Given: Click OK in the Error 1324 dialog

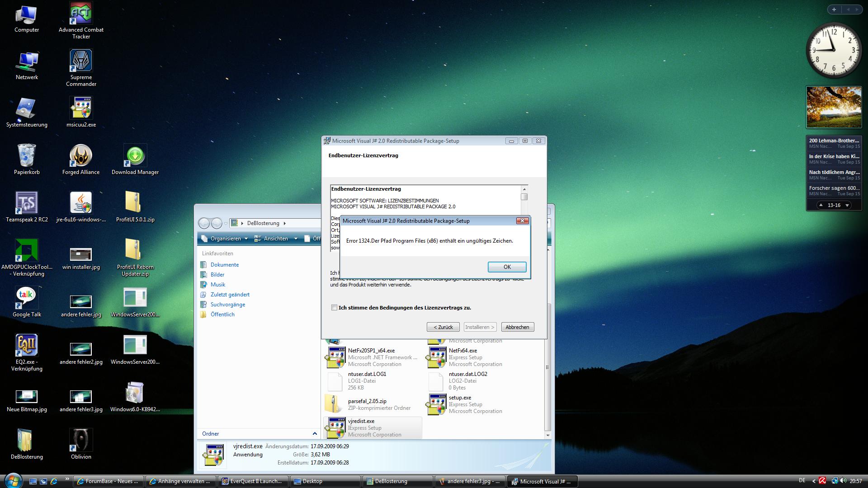Looking at the screenshot, I should tap(507, 267).
